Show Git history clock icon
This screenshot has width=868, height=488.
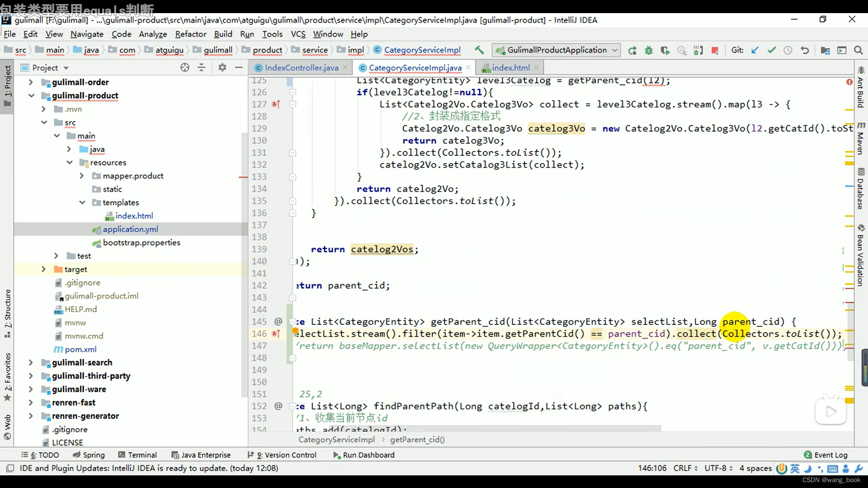[x=788, y=50]
